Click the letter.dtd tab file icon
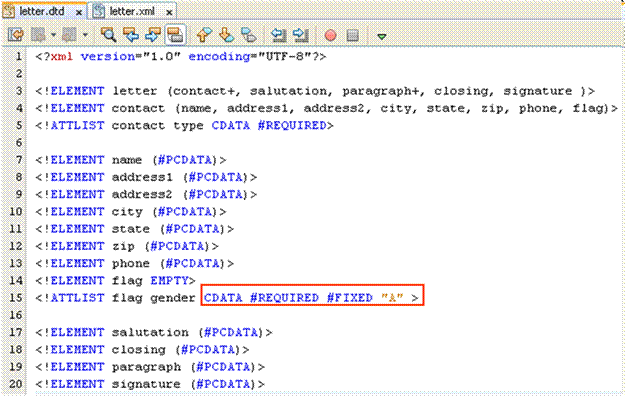This screenshot has width=625, height=396. pos(9,11)
